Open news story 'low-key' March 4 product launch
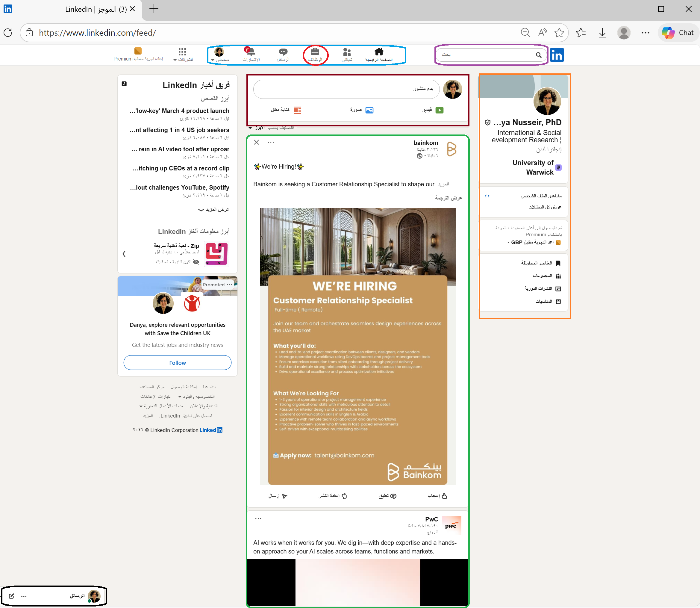The width and height of the screenshot is (700, 608). click(x=179, y=111)
